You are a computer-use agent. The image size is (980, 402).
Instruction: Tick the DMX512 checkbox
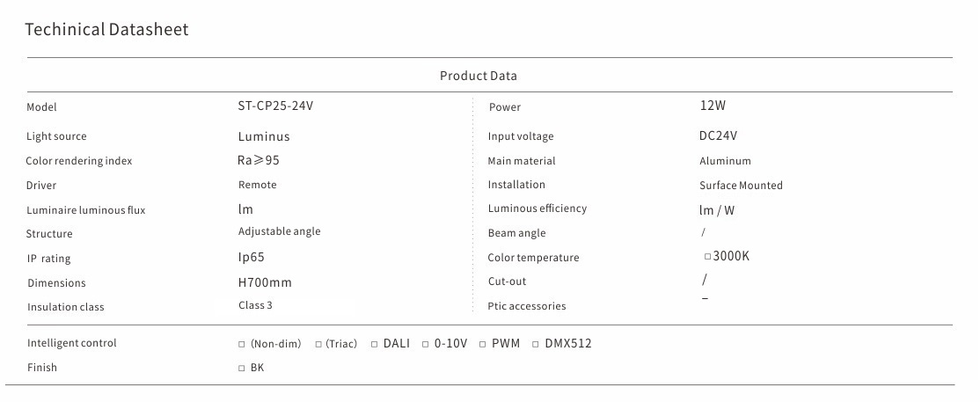coord(536,344)
